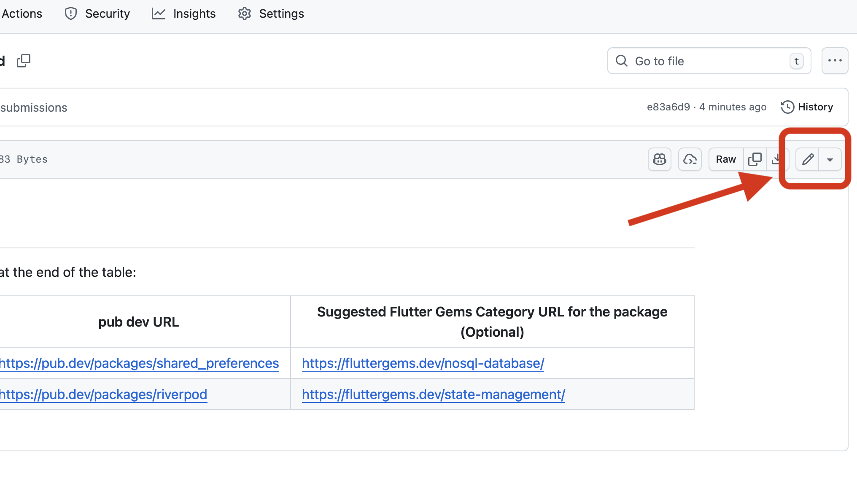Click the Insights graph icon

point(159,13)
